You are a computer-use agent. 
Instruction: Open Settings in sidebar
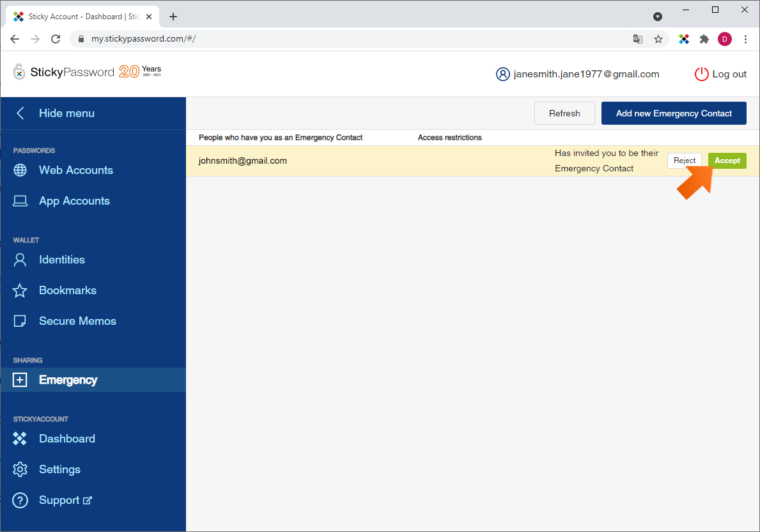pos(59,469)
